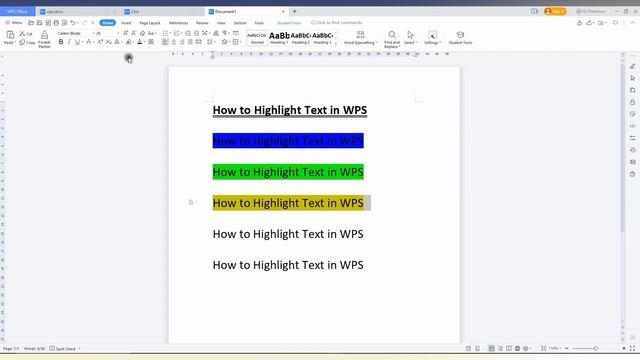Select the Format Painter tool
The image size is (640, 360).
click(44, 39)
